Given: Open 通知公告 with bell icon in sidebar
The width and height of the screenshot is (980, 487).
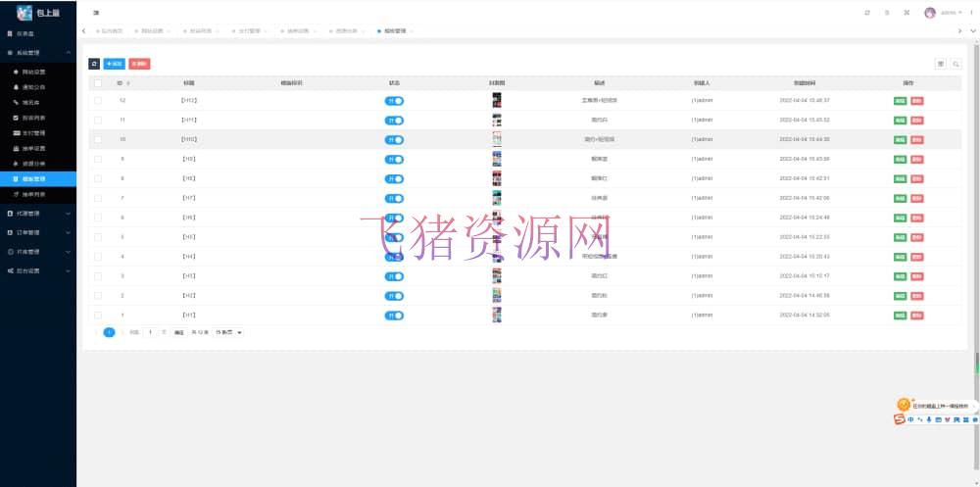Looking at the screenshot, I should pos(38,87).
